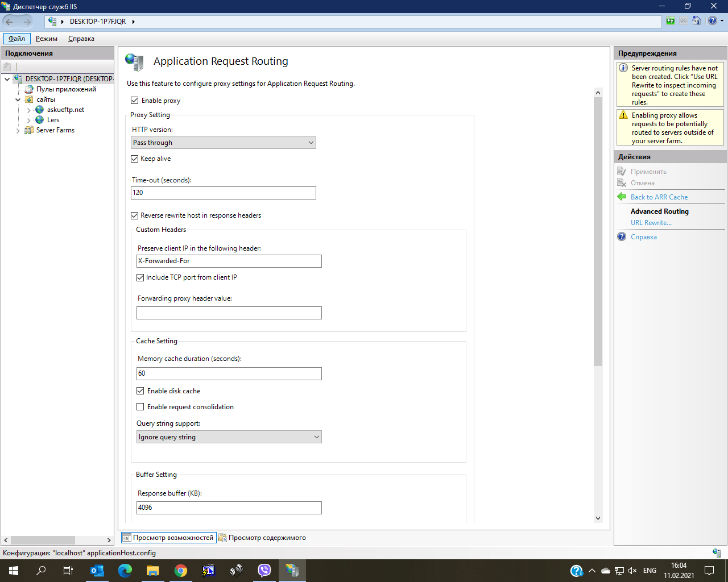Open the Файл menu
This screenshot has height=582, width=728.
click(x=16, y=39)
